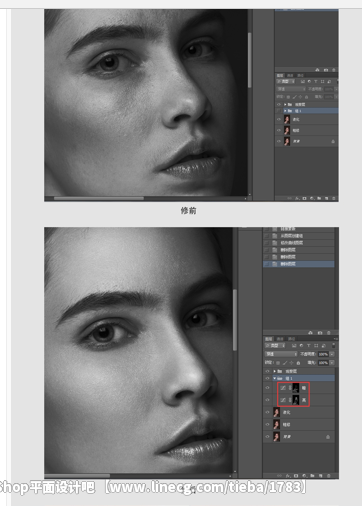Open the opacity slider arrow in the after screenshot

(x=332, y=354)
